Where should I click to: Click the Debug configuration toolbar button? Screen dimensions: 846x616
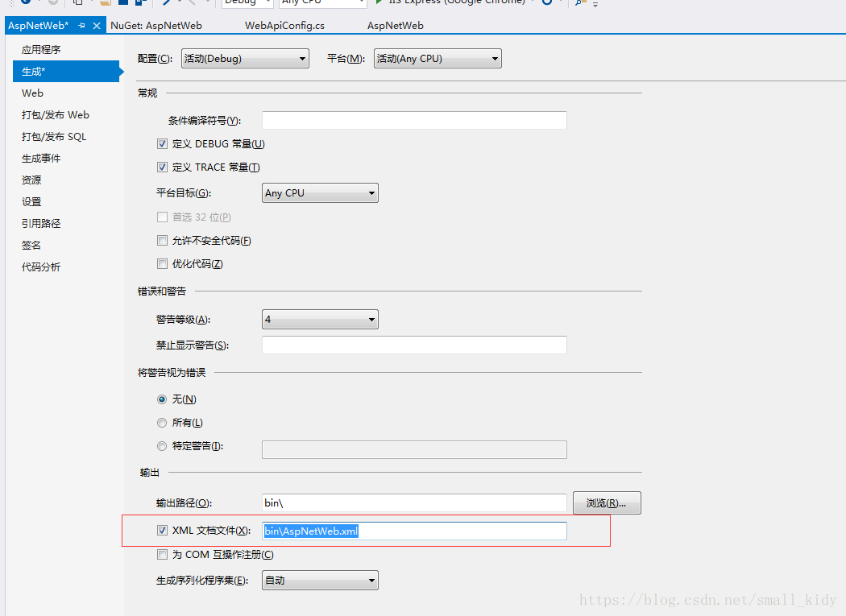point(246,3)
